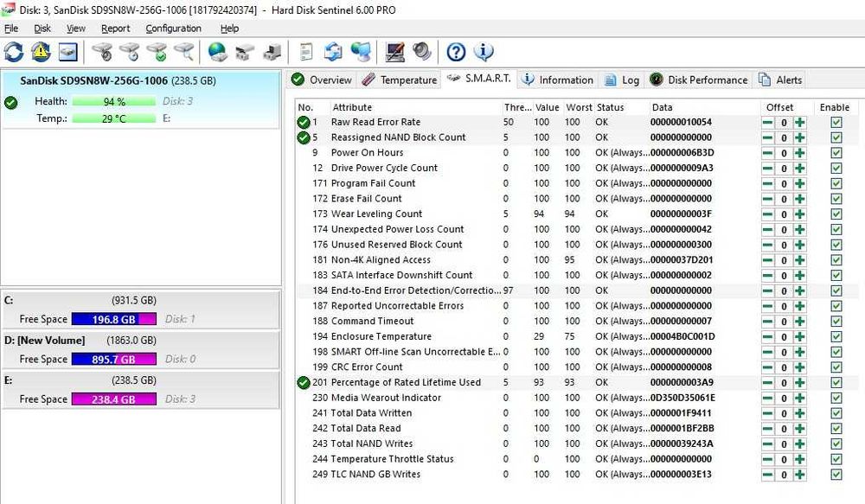The width and height of the screenshot is (865, 504).
Task: Open the Help menu
Action: (x=229, y=29)
